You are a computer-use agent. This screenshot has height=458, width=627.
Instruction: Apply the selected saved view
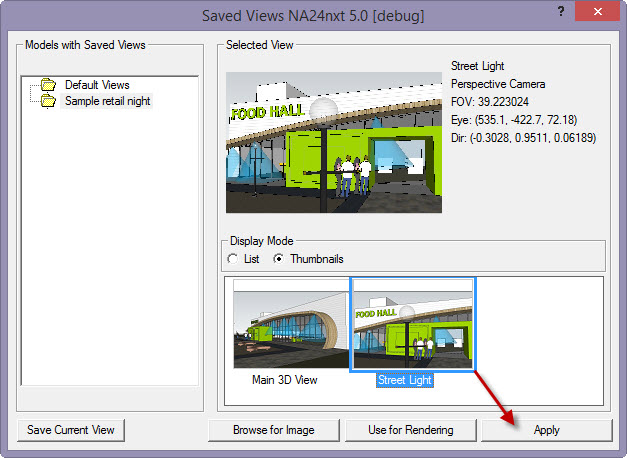pyautogui.click(x=546, y=430)
